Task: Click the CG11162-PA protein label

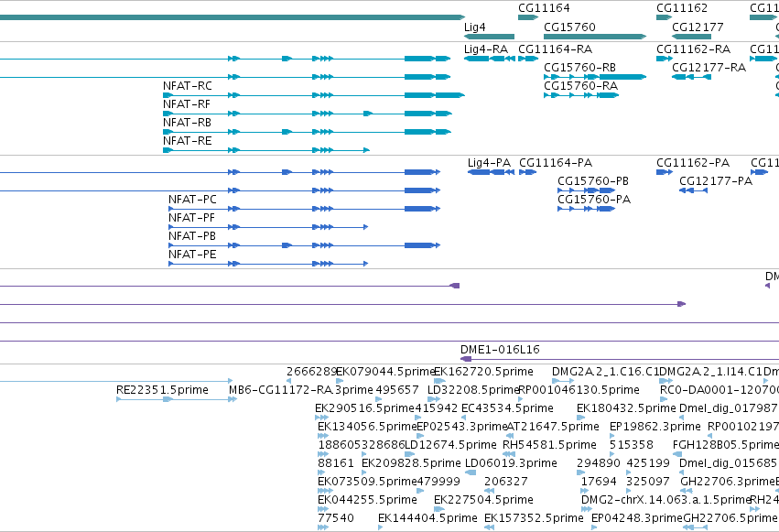Action: [693, 162]
